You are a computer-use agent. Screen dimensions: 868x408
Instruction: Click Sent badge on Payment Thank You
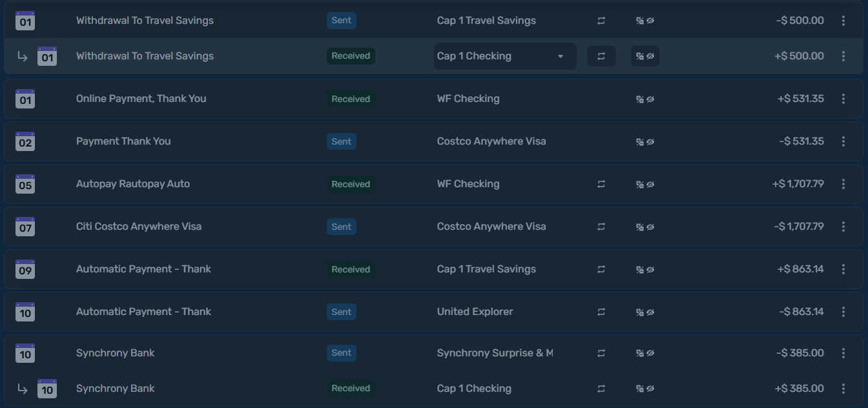pyautogui.click(x=342, y=141)
